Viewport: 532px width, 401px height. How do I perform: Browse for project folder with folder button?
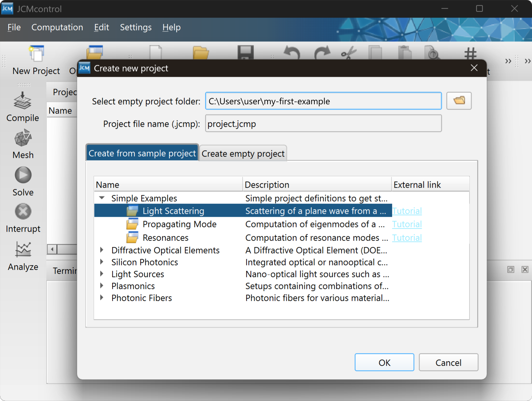coord(459,101)
